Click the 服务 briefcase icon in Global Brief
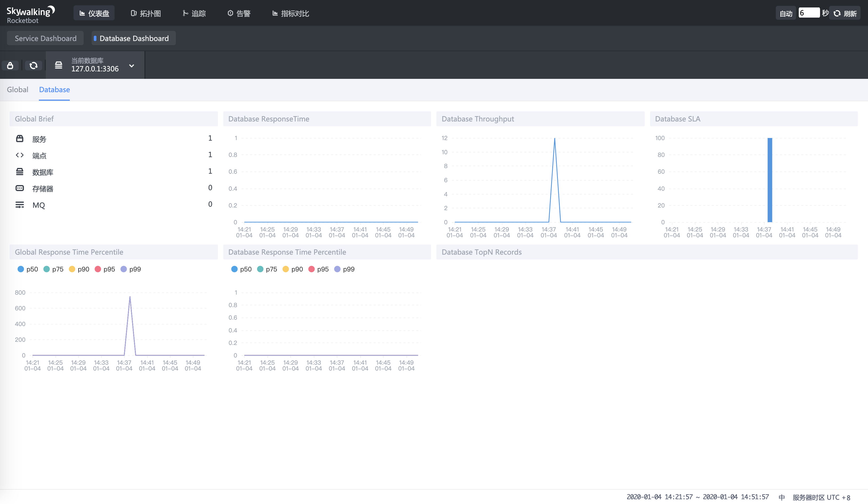The height and width of the screenshot is (504, 868). [20, 139]
